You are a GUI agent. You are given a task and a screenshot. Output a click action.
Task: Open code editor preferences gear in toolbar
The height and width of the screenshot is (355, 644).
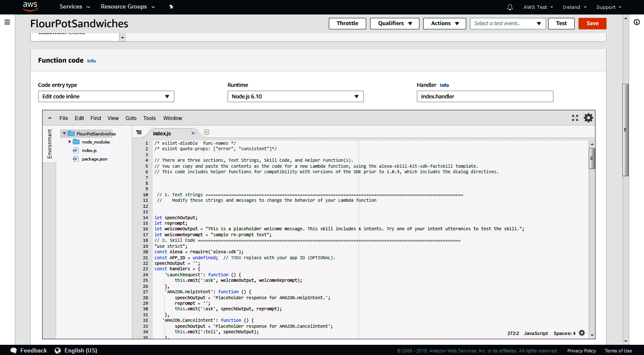pos(588,118)
